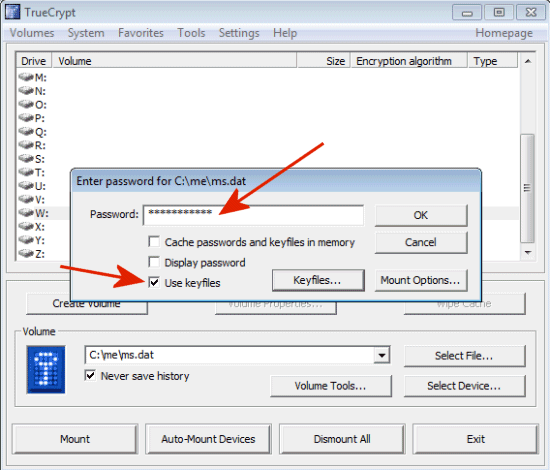Enable Cache passwords and keyfiles in memory

[x=154, y=242]
